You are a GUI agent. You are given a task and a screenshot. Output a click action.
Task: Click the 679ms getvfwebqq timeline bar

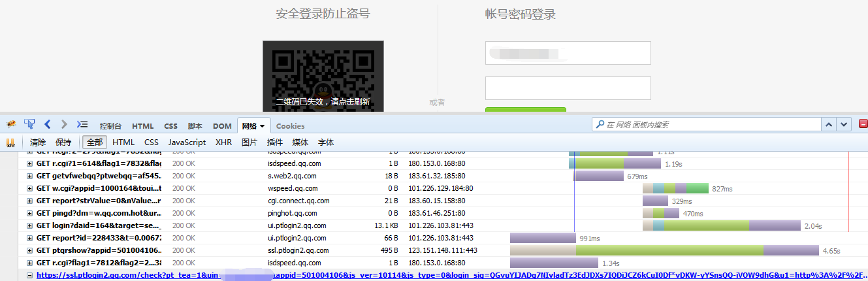pyautogui.click(x=599, y=176)
